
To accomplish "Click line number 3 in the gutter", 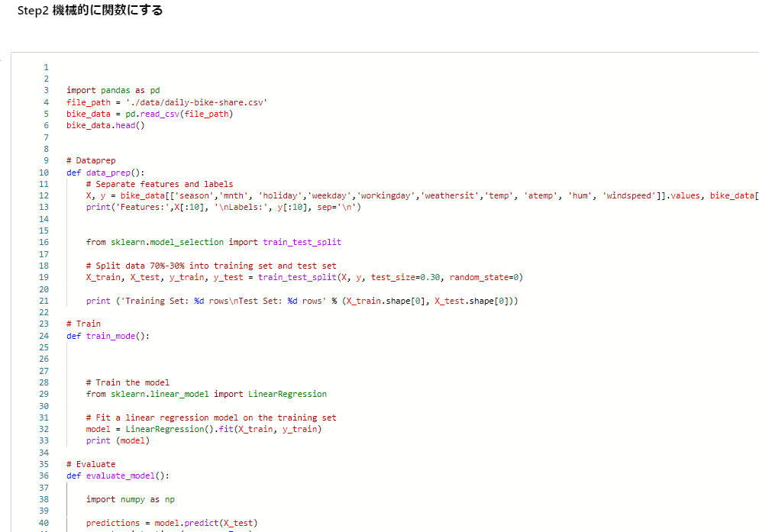I will click(x=47, y=90).
